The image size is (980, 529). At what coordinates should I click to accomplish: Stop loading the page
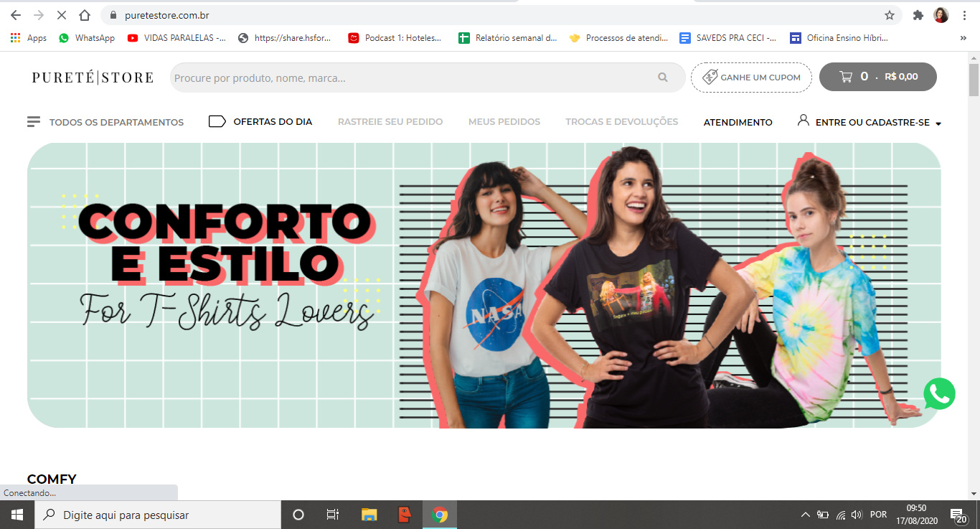click(x=62, y=15)
